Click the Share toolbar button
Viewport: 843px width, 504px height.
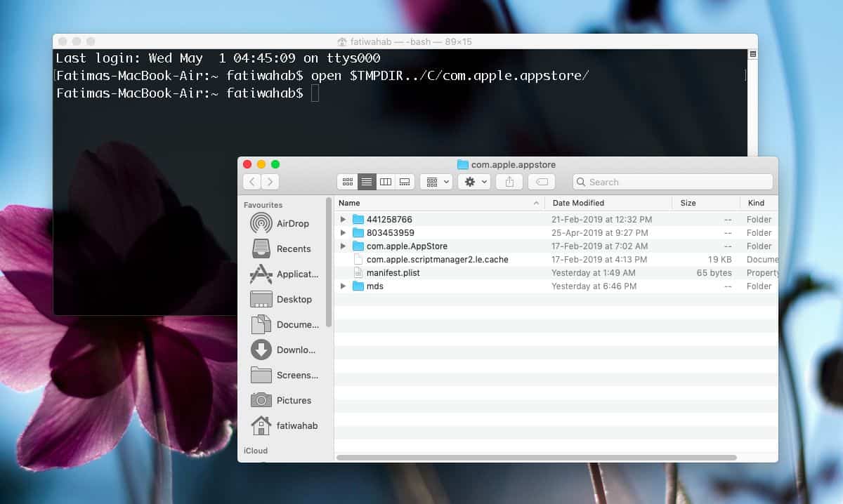click(x=509, y=182)
